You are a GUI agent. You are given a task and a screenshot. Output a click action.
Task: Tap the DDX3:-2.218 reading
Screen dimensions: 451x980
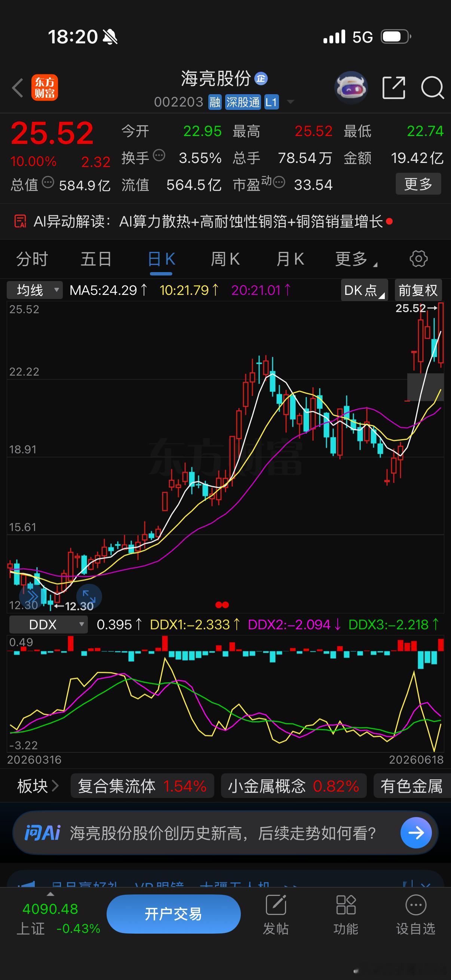pos(394,625)
